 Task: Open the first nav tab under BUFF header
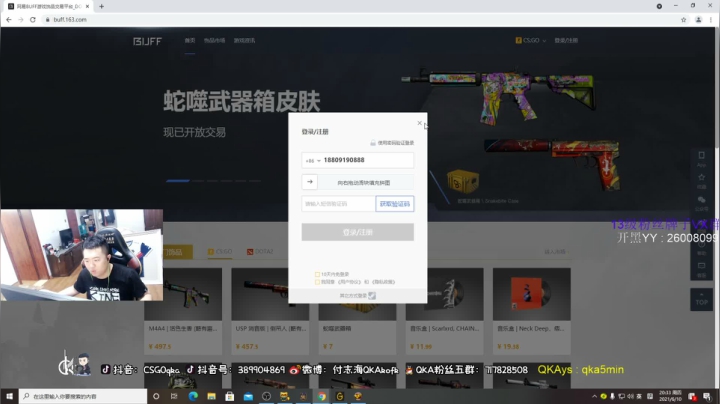click(190, 40)
